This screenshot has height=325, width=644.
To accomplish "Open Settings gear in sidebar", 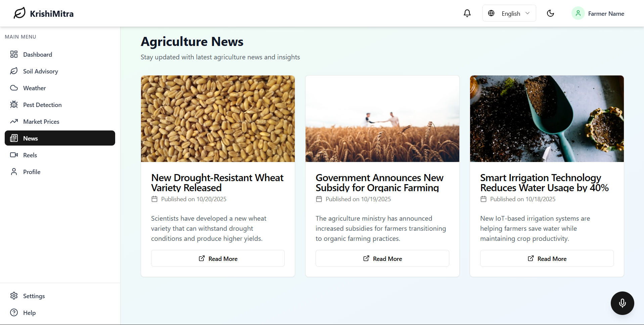I will [14, 296].
